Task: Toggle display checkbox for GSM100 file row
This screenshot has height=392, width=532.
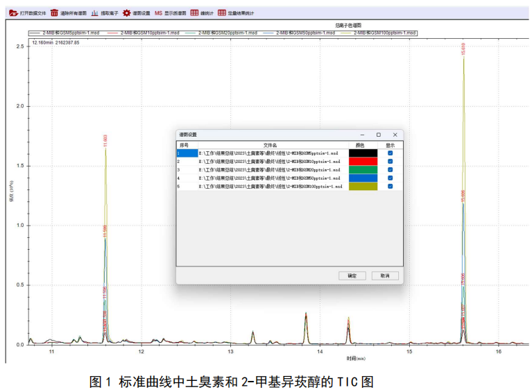Action: coord(390,186)
